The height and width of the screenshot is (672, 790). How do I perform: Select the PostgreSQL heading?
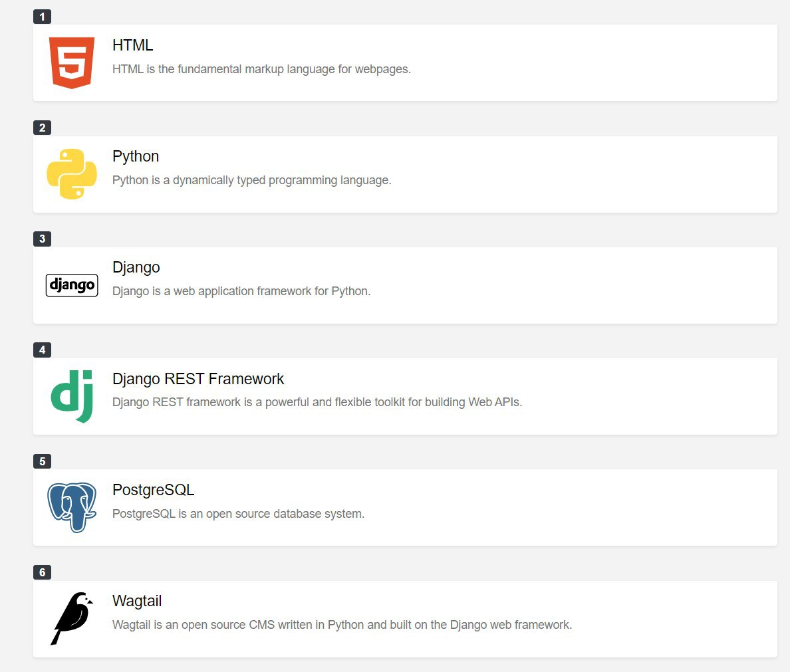pos(153,490)
